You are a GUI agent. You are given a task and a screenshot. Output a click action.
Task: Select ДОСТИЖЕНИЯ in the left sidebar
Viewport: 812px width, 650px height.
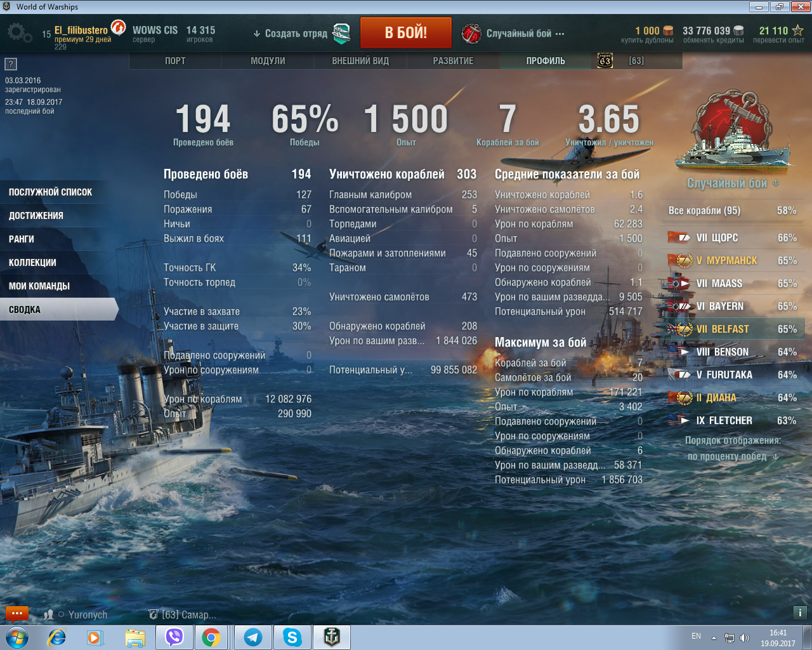[36, 216]
